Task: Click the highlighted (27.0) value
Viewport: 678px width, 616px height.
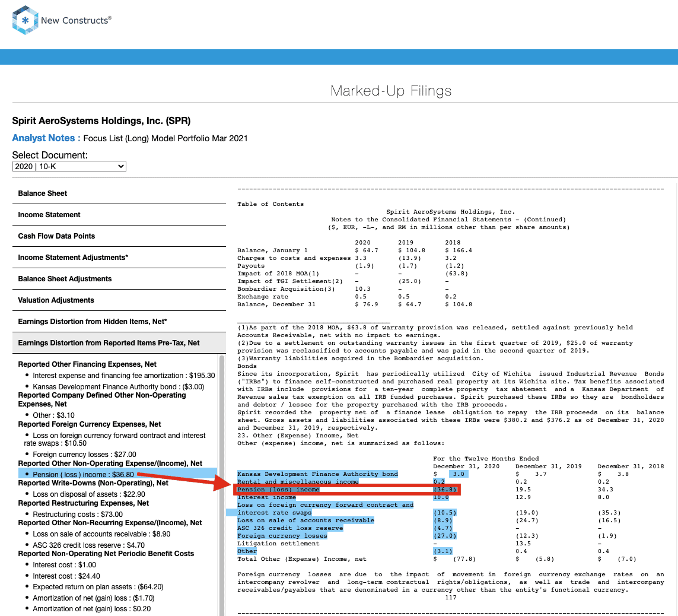Action: tap(445, 536)
